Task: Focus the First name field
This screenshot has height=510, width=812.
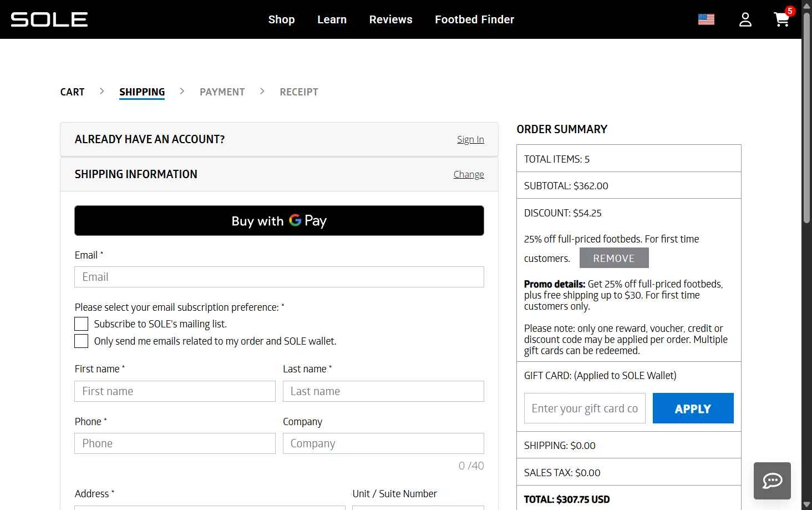Action: coord(175,391)
